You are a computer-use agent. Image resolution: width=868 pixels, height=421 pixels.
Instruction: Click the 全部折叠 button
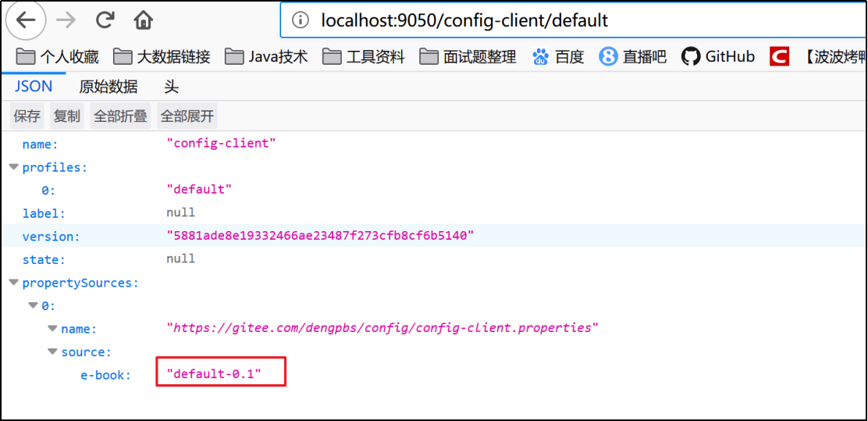pyautogui.click(x=120, y=116)
